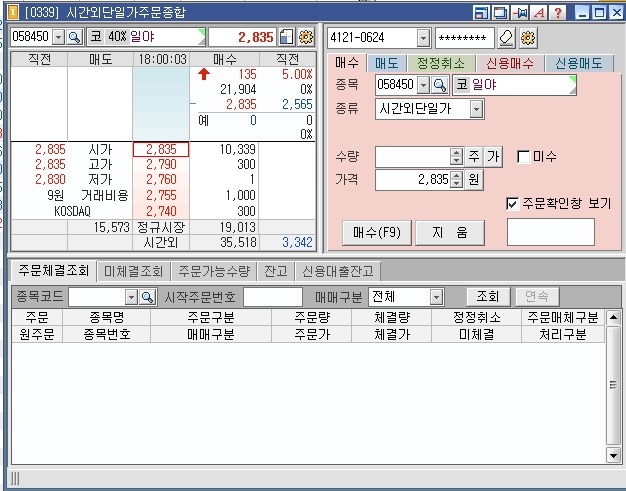
Task: Select the red-bordered 2,835 price cell in the order book
Action: [161, 150]
